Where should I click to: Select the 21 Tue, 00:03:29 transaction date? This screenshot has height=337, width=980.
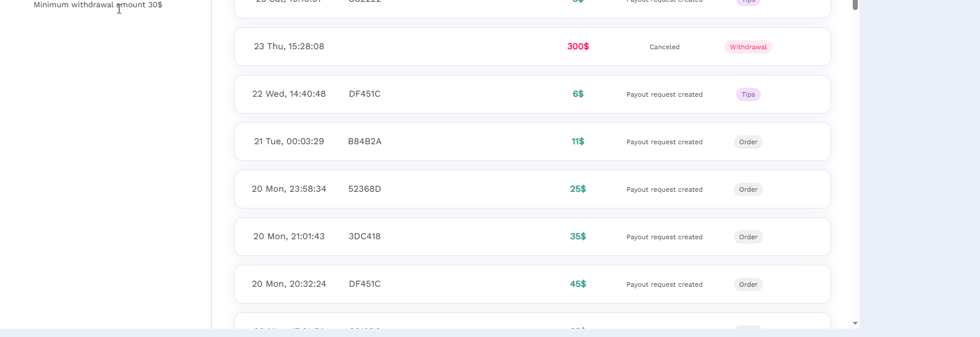[289, 141]
